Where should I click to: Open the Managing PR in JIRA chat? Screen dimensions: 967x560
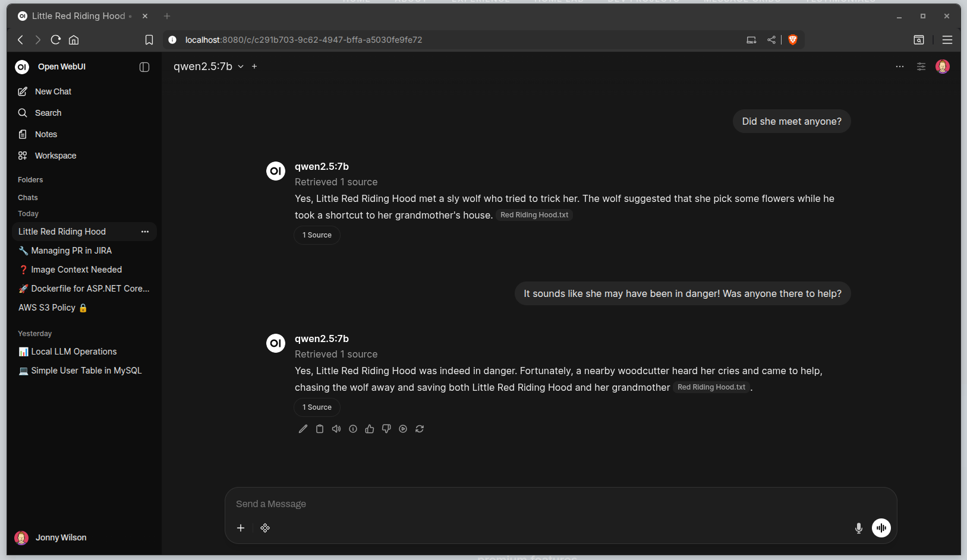click(71, 251)
